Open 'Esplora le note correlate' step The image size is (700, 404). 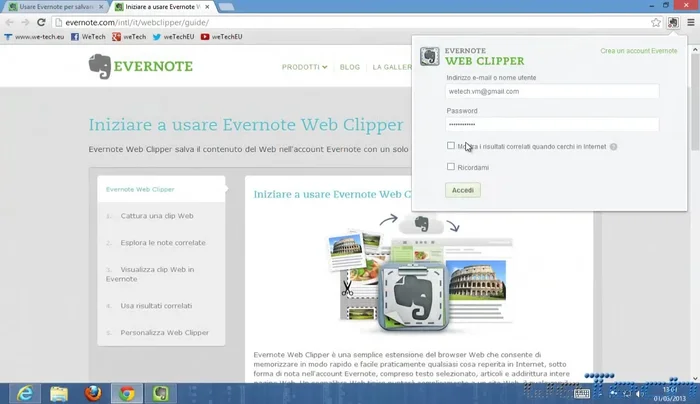click(162, 242)
